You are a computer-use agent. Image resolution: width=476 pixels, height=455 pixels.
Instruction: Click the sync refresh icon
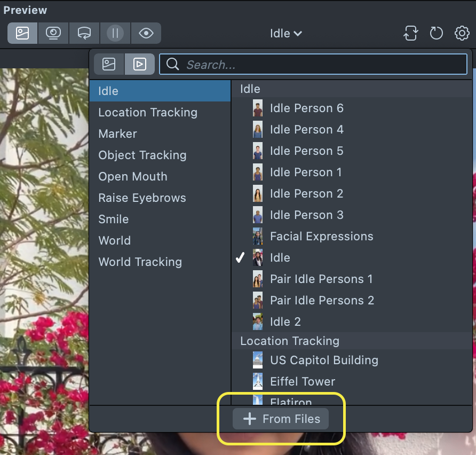coord(410,33)
